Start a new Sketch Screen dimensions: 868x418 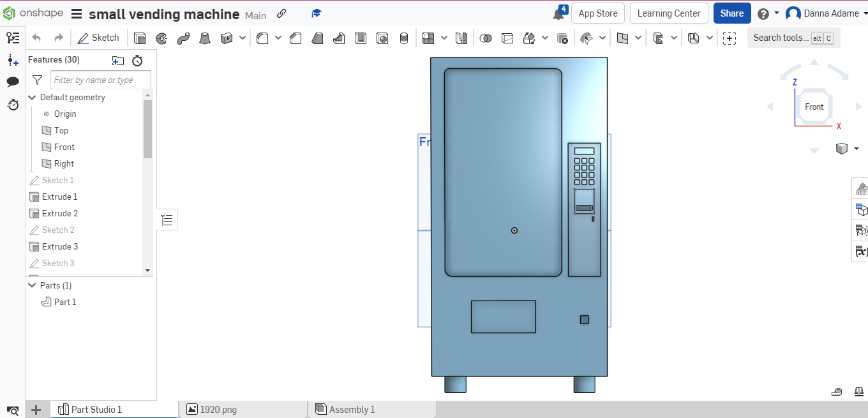click(99, 38)
